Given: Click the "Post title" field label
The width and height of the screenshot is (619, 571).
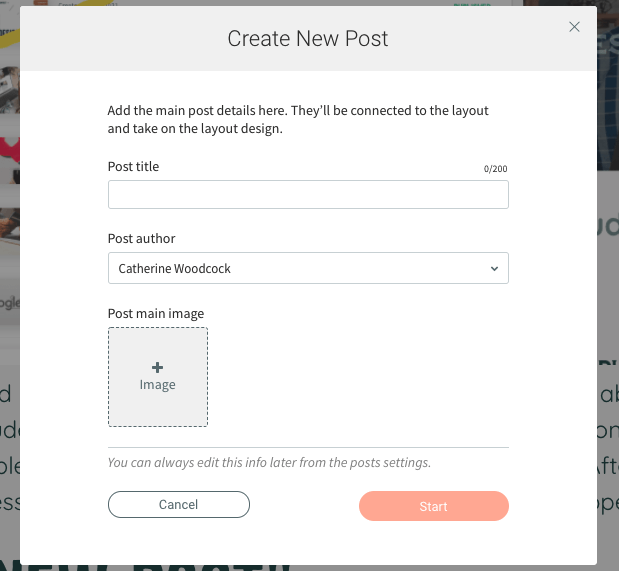Looking at the screenshot, I should pyautogui.click(x=133, y=167).
